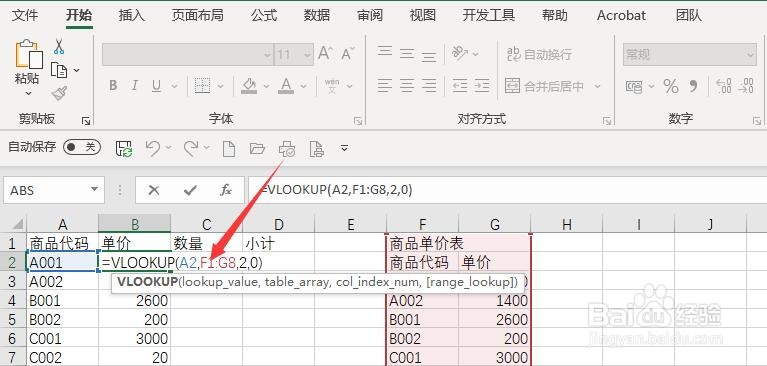Cancel formula entry with X
Image resolution: width=767 pixels, height=366 pixels.
tap(154, 190)
